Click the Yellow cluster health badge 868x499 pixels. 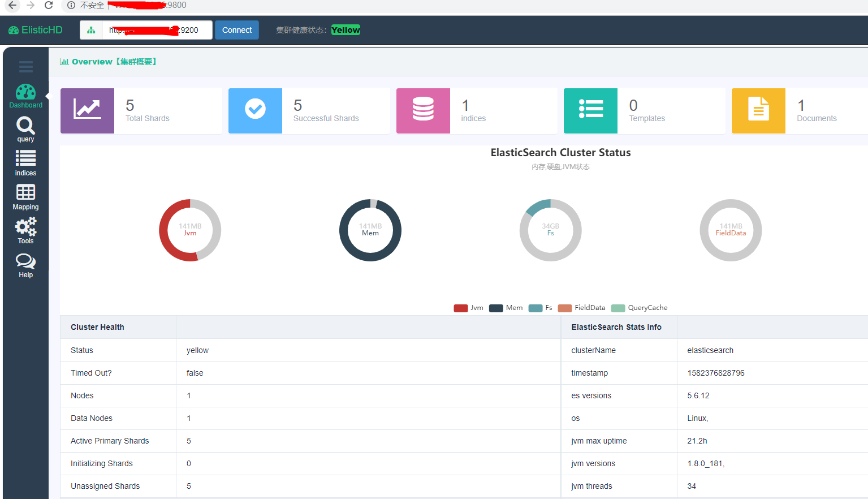click(346, 30)
